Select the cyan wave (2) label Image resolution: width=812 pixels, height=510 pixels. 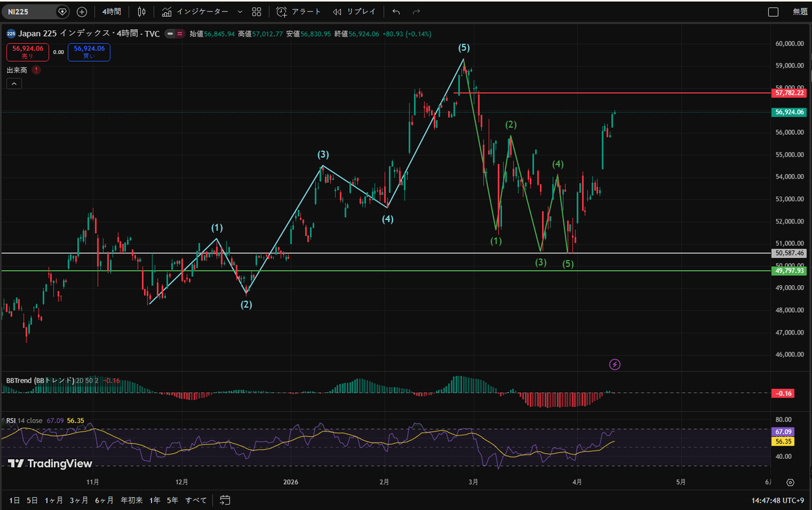(x=246, y=305)
